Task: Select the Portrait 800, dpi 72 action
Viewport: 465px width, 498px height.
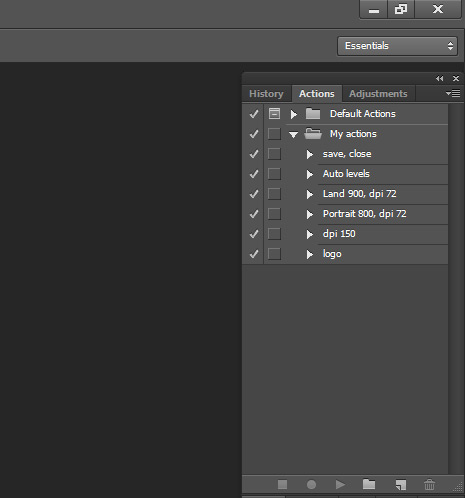Action: [364, 214]
